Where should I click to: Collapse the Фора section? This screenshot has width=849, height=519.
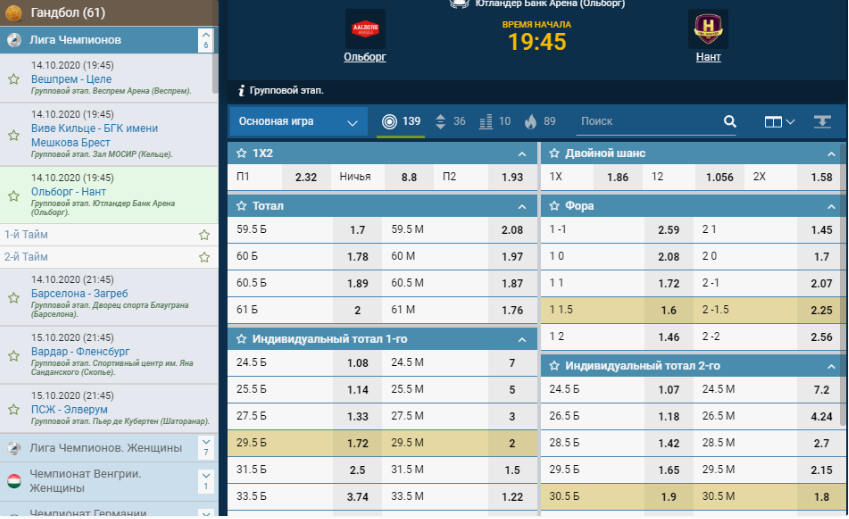(x=831, y=206)
